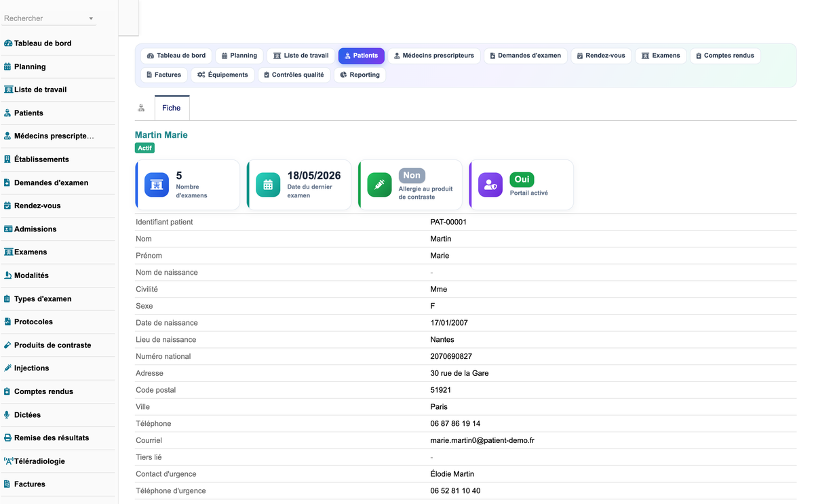Open Contrôles qualité in top navigation
The image size is (814, 504).
coord(294,75)
